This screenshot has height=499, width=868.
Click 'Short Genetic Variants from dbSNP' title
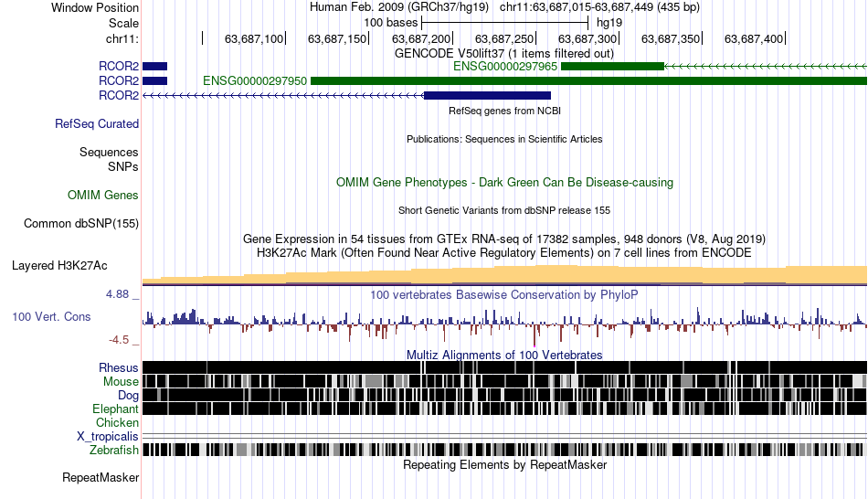pos(504,210)
